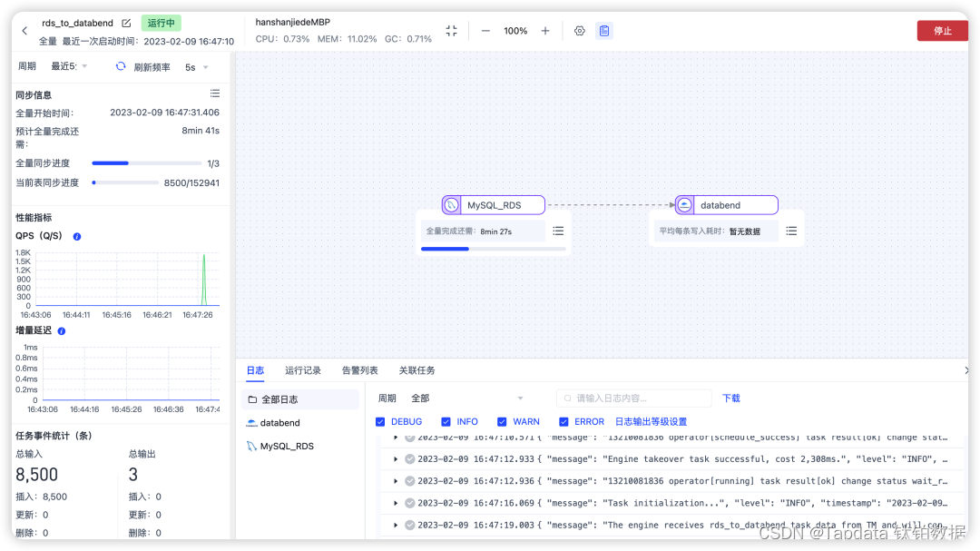This screenshot has width=980, height=551.
Task: Click the fit-to-screen collapse icon
Action: pyautogui.click(x=451, y=31)
